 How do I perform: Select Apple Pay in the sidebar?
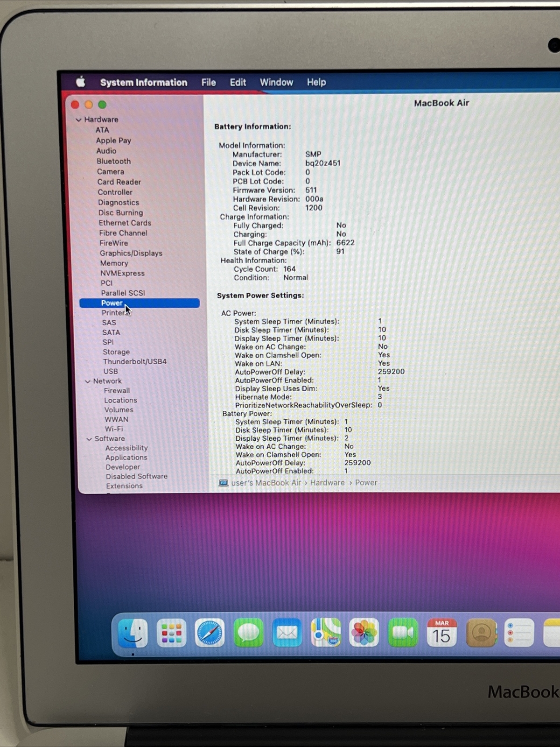[113, 141]
